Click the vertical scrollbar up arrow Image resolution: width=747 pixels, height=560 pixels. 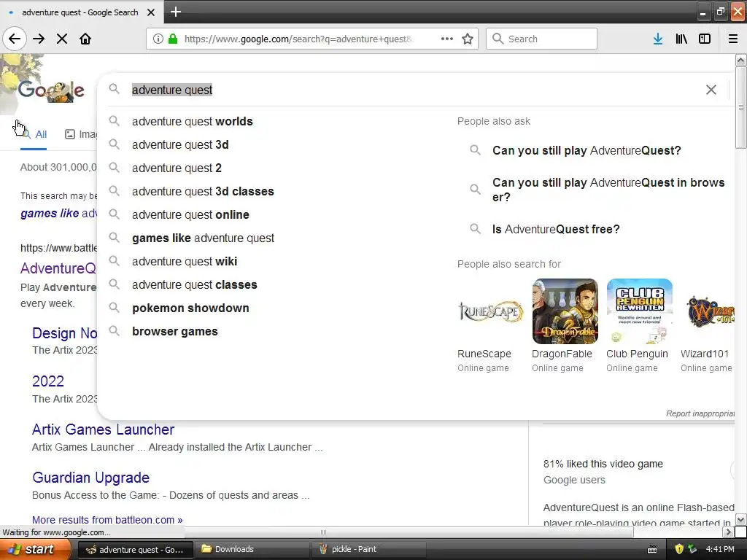(740, 60)
